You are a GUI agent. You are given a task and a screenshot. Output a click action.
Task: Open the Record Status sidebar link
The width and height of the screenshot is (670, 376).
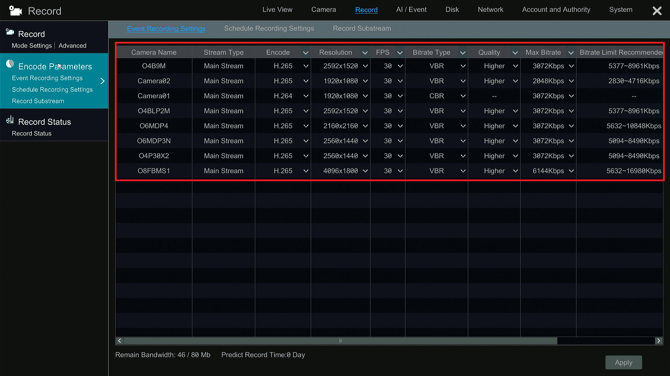click(x=31, y=134)
